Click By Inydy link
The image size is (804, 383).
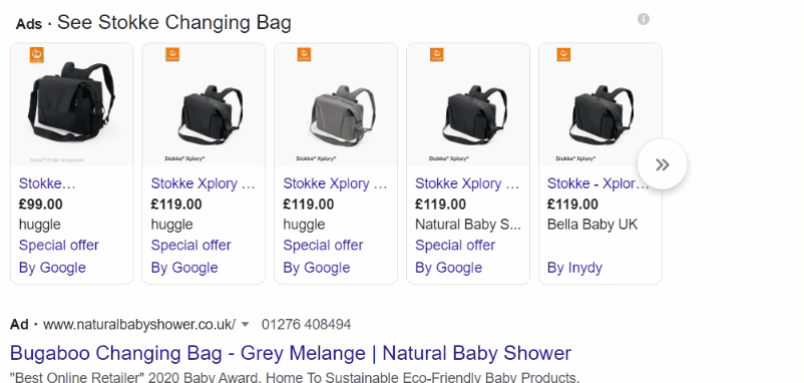(574, 268)
